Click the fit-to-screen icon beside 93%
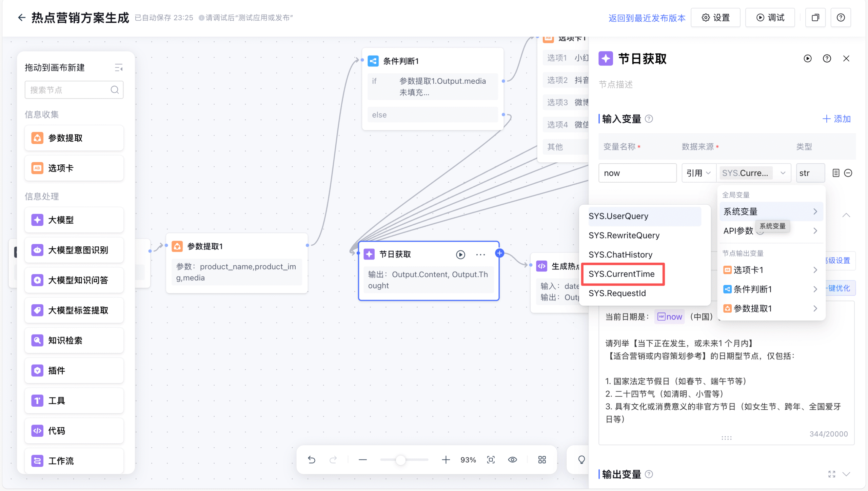868x491 pixels. point(491,460)
